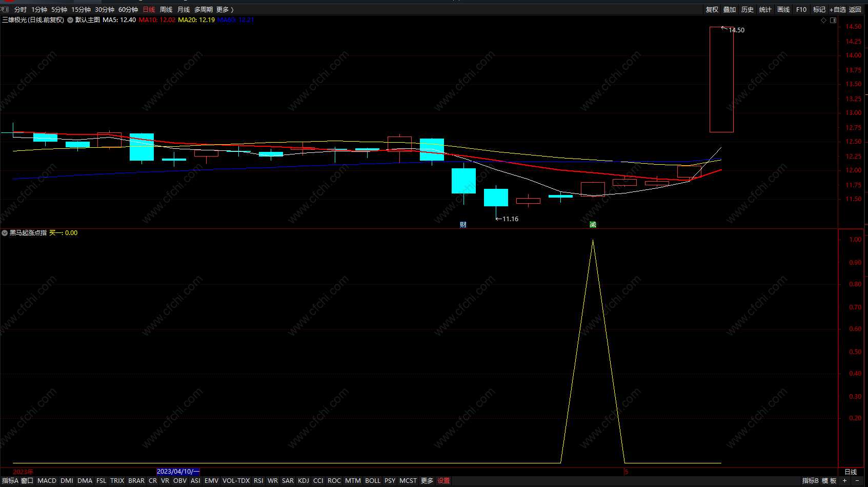Click the MA5: 12.40 value
Screen dimensions: 868x487
click(119, 20)
